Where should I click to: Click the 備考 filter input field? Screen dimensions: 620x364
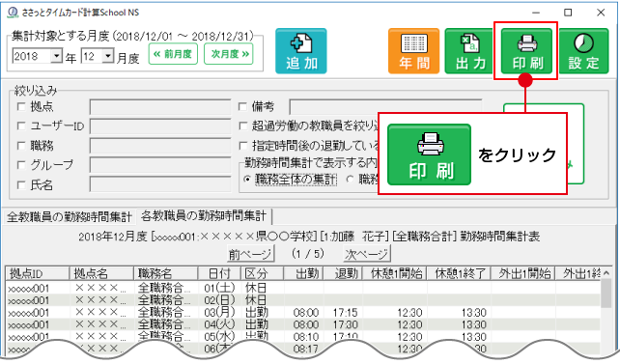tap(385, 107)
